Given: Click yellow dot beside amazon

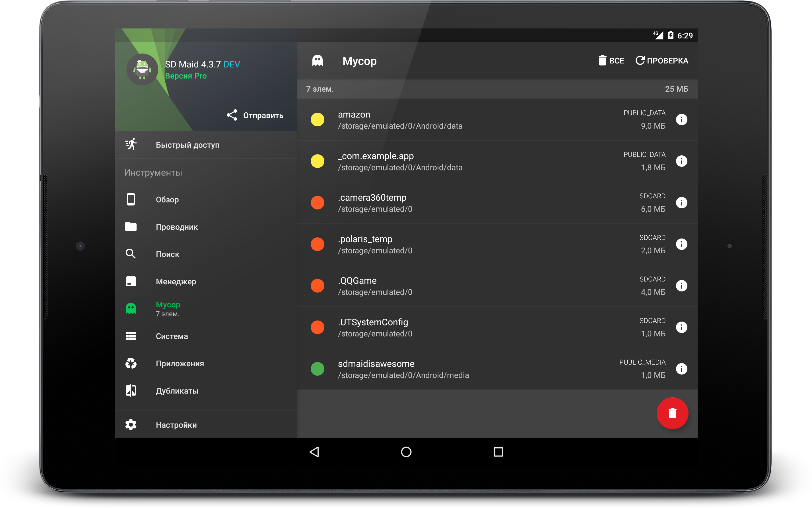Looking at the screenshot, I should click(x=317, y=119).
